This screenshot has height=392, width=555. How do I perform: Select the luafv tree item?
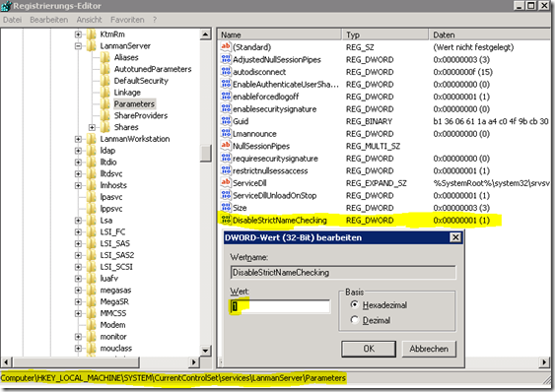point(109,279)
